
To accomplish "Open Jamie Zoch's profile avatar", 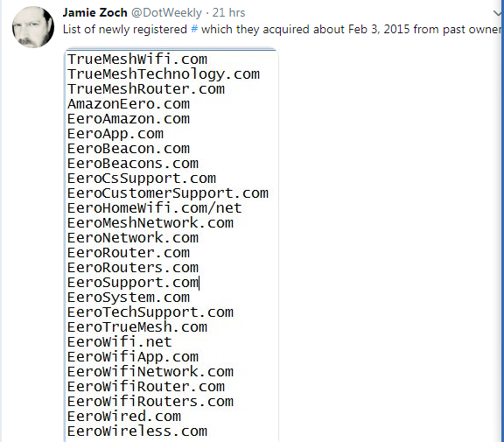I will pyautogui.click(x=33, y=27).
